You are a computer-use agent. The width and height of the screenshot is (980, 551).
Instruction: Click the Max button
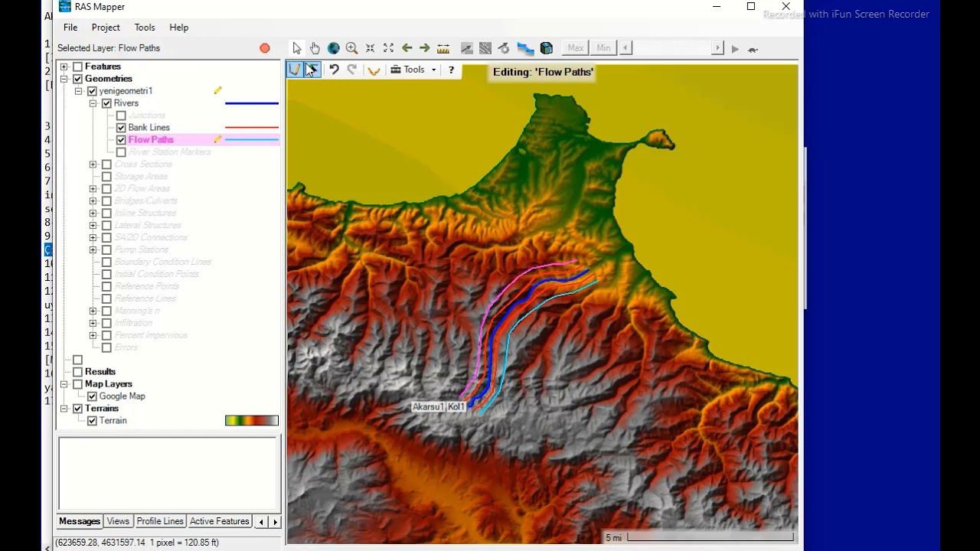(576, 48)
